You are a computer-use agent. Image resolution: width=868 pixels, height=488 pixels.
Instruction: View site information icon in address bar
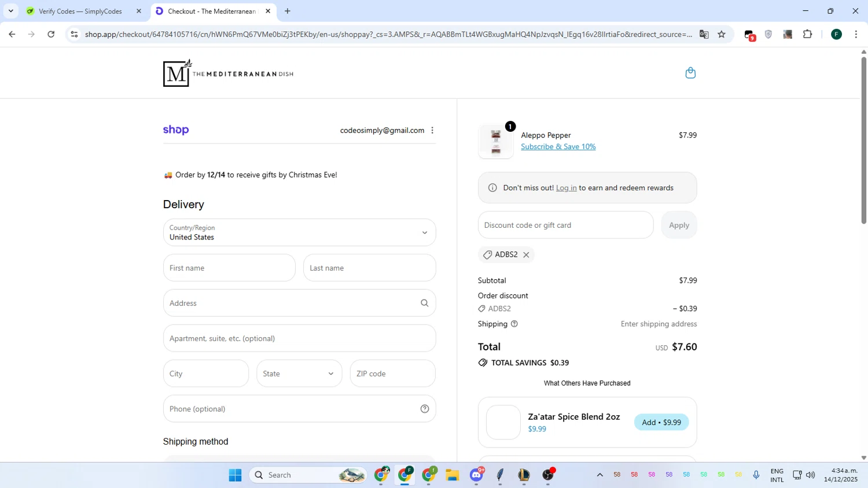(74, 34)
